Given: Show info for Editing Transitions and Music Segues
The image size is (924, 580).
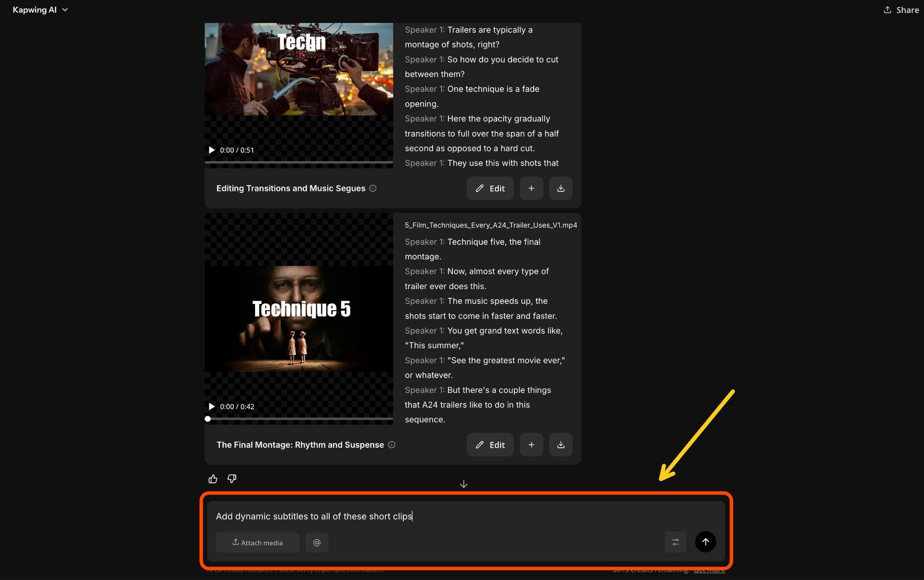Looking at the screenshot, I should tap(373, 189).
